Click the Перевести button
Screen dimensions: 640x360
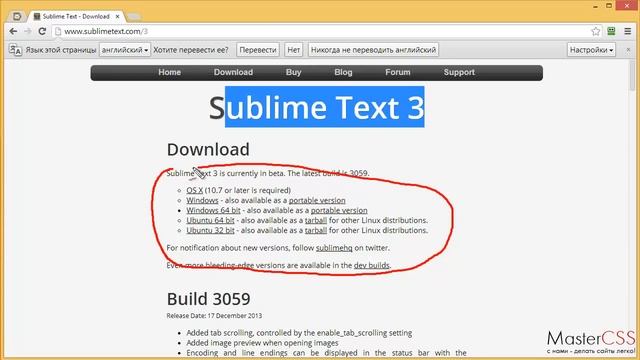[x=258, y=50]
